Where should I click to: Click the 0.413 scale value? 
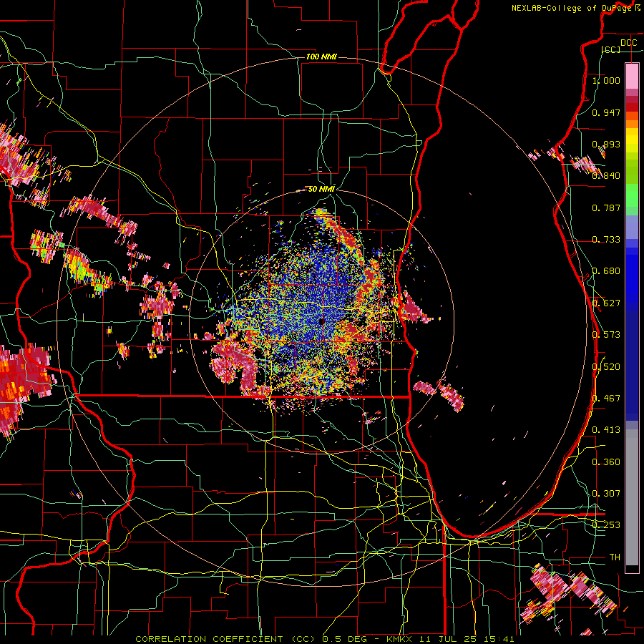click(x=606, y=430)
